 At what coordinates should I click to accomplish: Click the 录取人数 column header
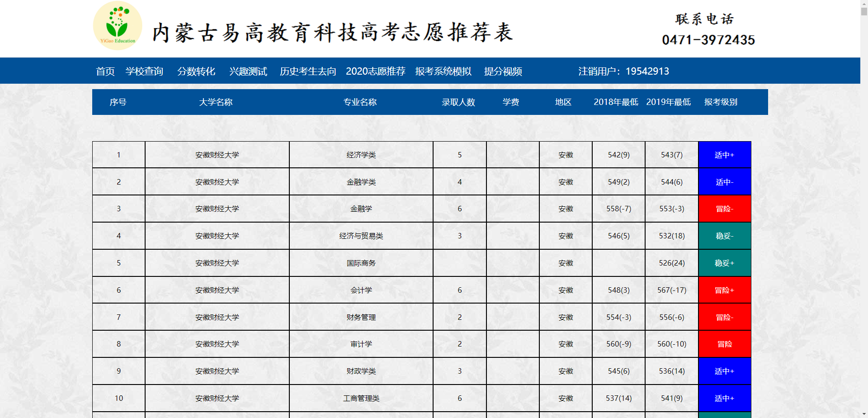tap(459, 102)
